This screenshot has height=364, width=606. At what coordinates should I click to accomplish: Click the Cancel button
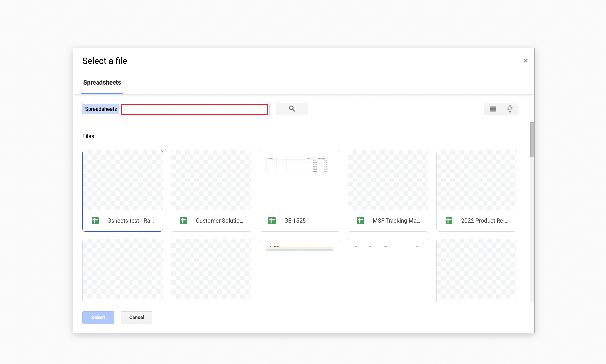pos(136,317)
